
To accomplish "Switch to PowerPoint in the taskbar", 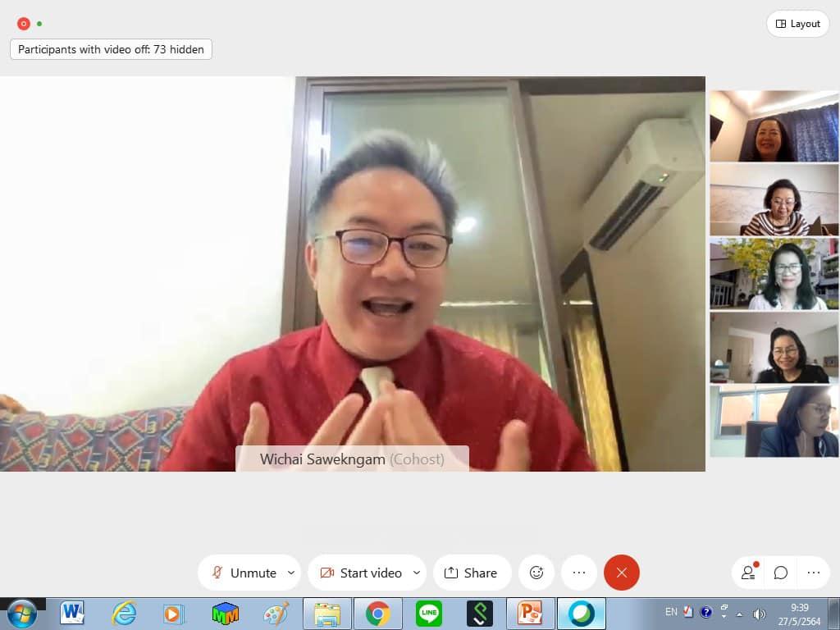I will click(531, 614).
